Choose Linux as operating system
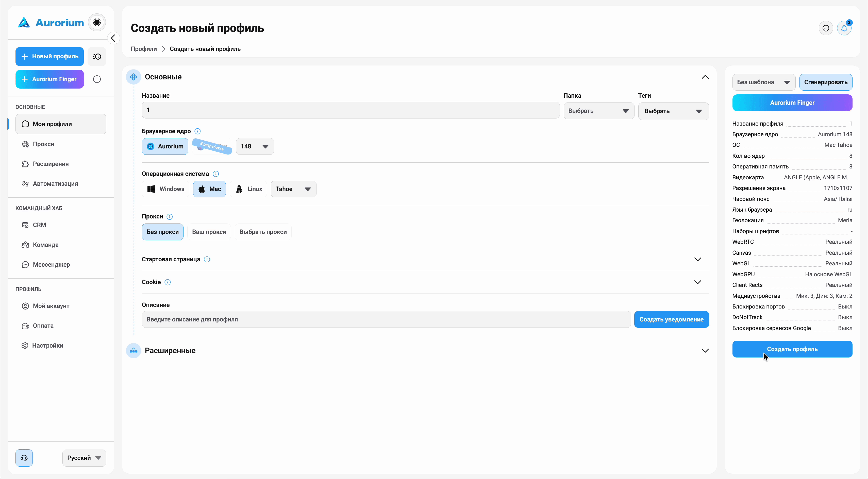The height and width of the screenshot is (479, 868). [249, 189]
